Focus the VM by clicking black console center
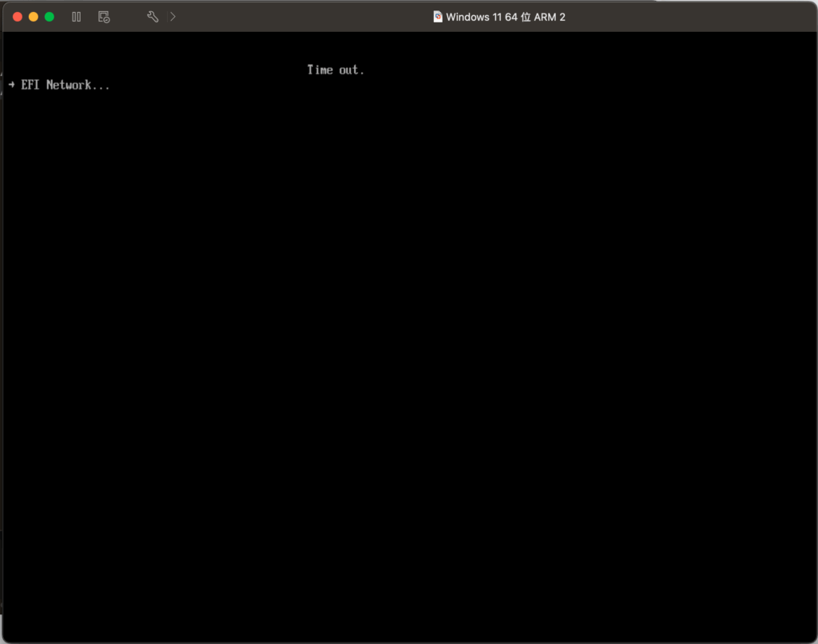This screenshot has width=818, height=644. tap(409, 336)
